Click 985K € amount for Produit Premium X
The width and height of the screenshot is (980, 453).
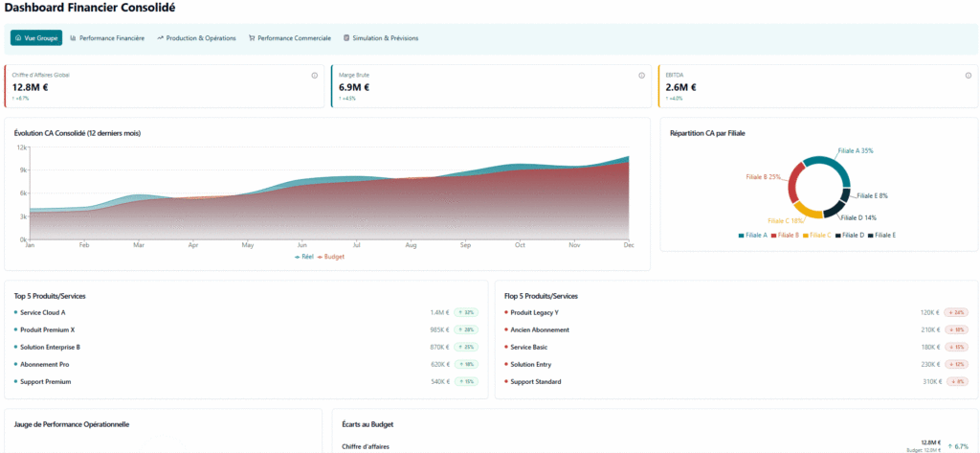point(440,329)
